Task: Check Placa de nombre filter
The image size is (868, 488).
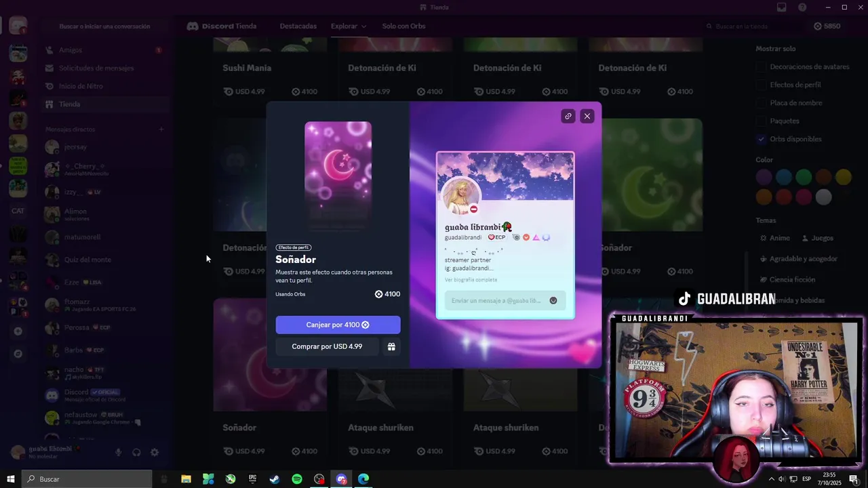Action: (x=762, y=103)
